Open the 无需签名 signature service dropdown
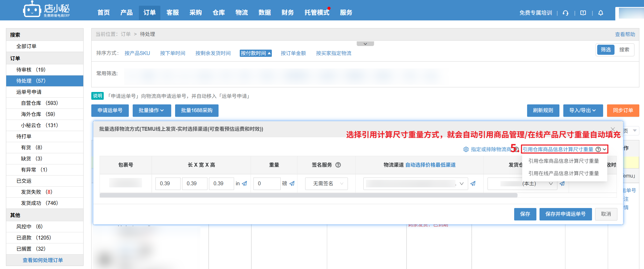Viewport: 644px width, 269px height. pyautogui.click(x=326, y=183)
